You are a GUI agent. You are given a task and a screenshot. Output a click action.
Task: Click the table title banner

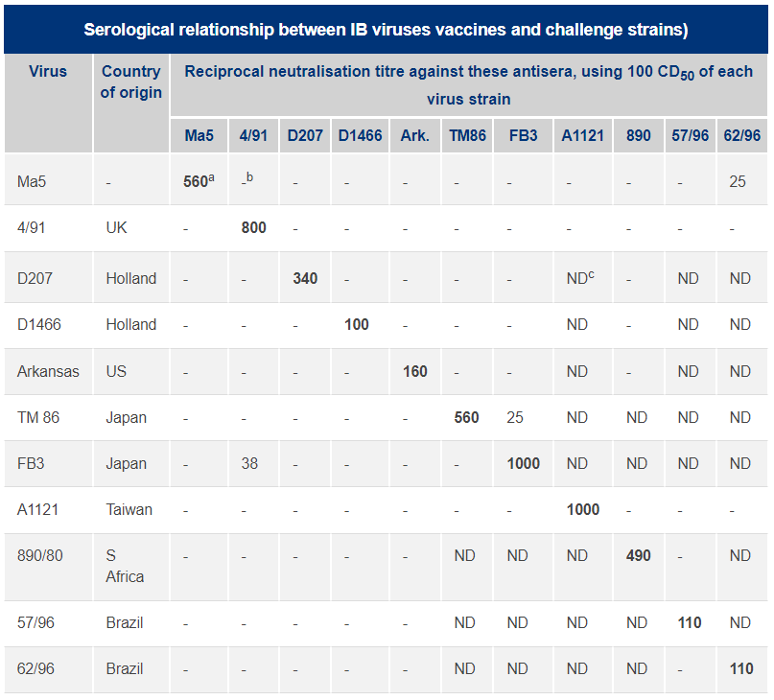pyautogui.click(x=387, y=29)
